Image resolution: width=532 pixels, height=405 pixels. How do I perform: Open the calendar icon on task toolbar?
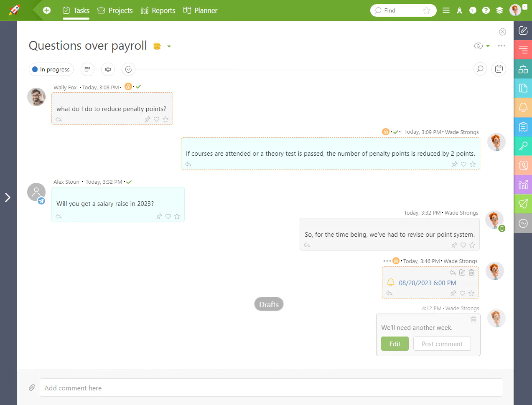pyautogui.click(x=499, y=69)
